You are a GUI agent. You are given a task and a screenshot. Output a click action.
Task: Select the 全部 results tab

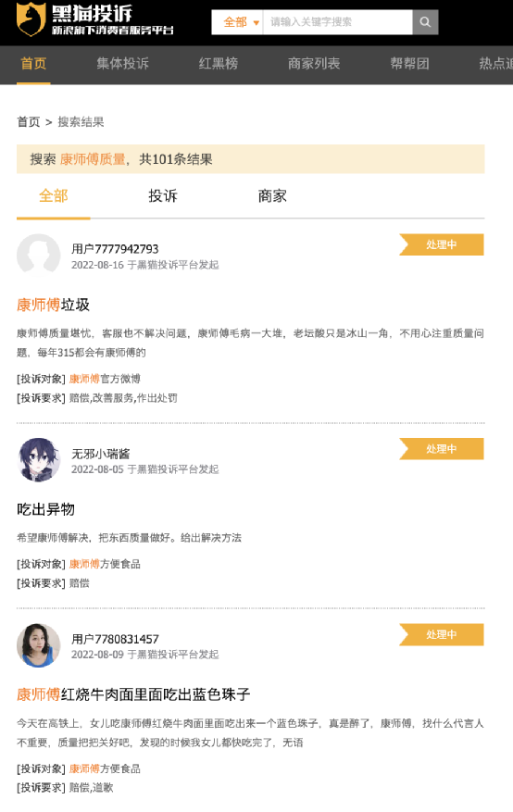54,196
